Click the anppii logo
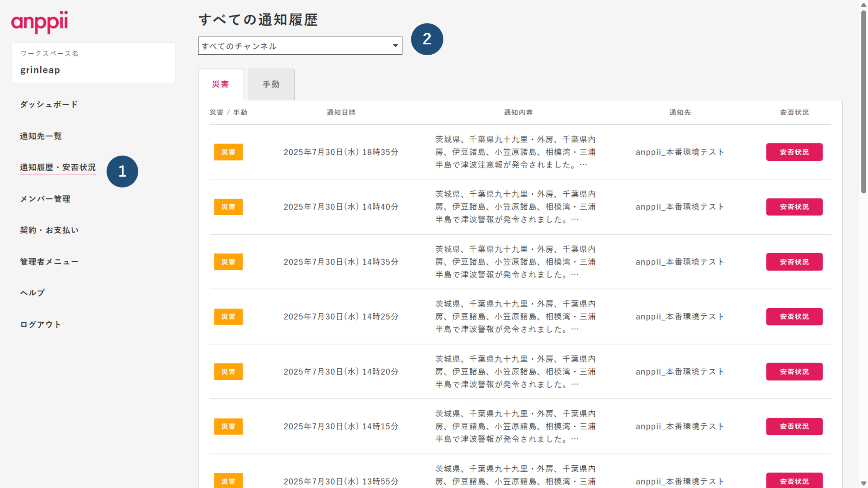Viewport: 868px width, 488px height. (40, 22)
